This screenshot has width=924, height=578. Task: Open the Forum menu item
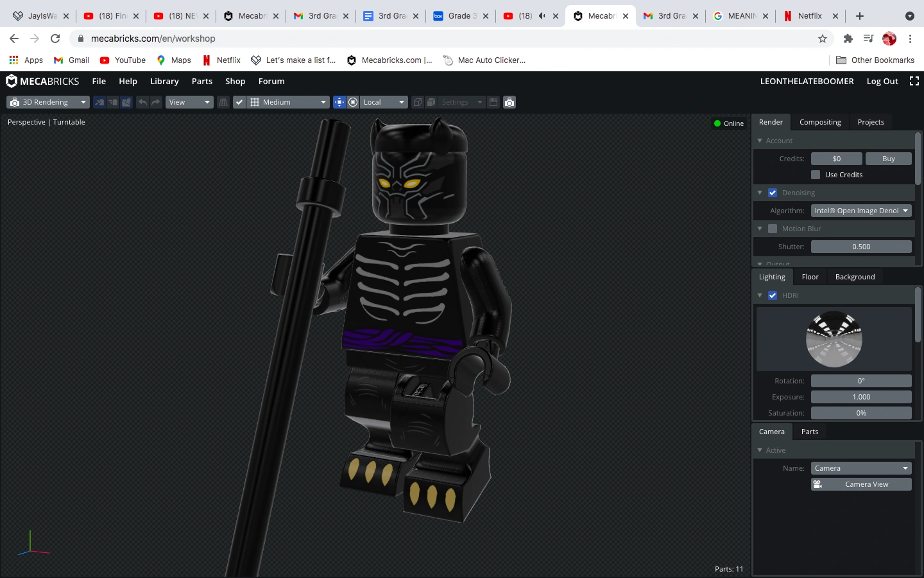tap(271, 81)
